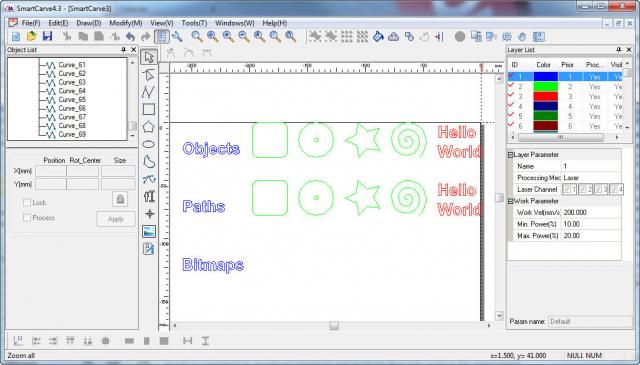Select the arrow pointer tool
This screenshot has height=365, width=640.
(x=149, y=57)
